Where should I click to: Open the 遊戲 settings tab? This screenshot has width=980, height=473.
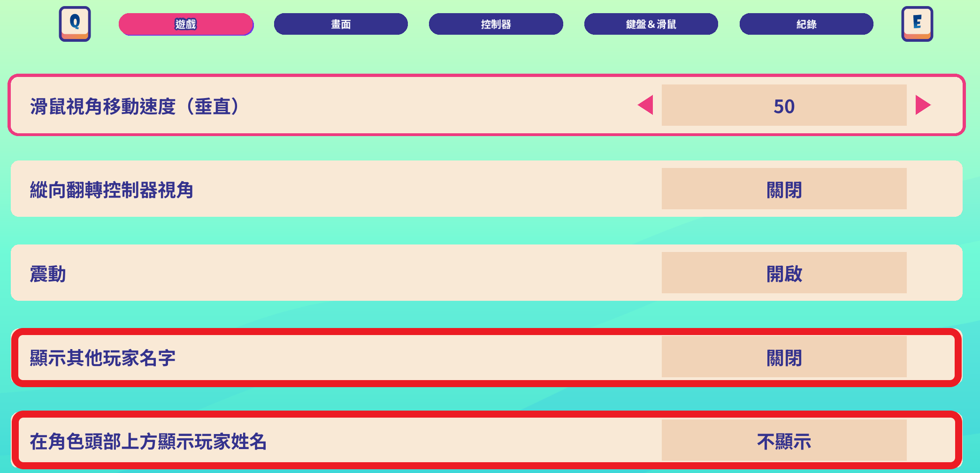(186, 24)
